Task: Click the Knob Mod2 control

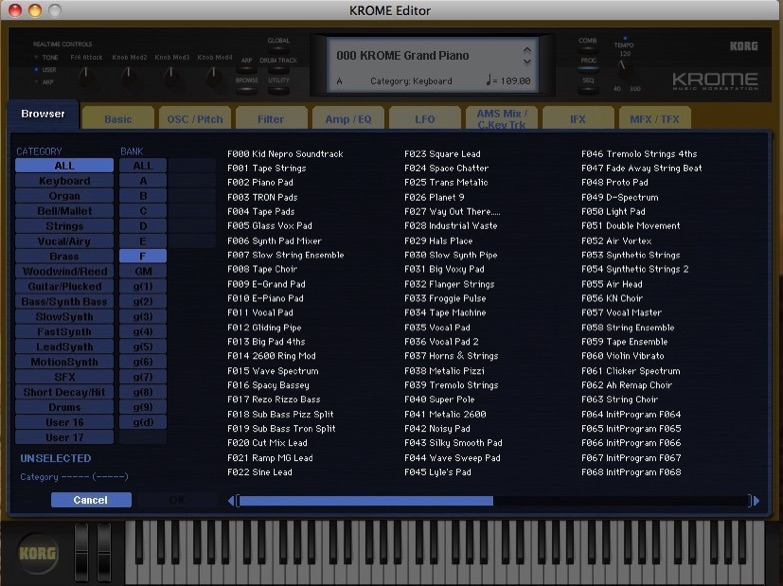Action: click(129, 75)
